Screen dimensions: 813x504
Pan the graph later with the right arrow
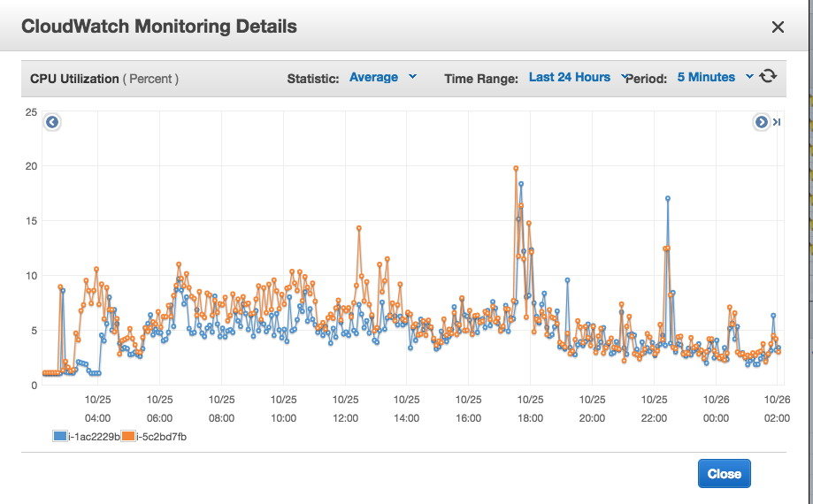(x=761, y=122)
